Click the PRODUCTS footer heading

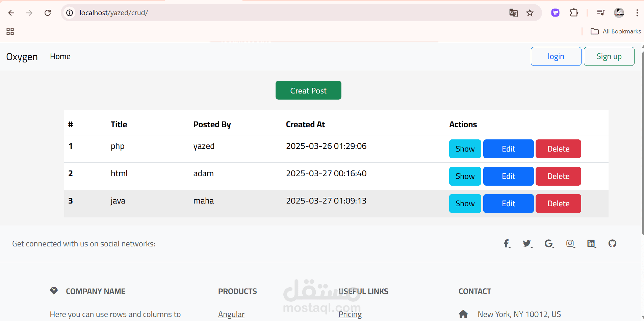tap(237, 291)
